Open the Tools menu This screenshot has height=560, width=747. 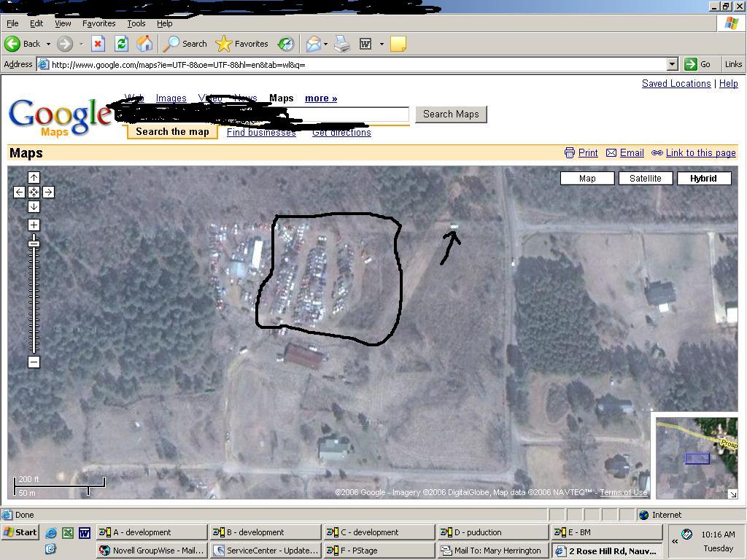coord(136,23)
